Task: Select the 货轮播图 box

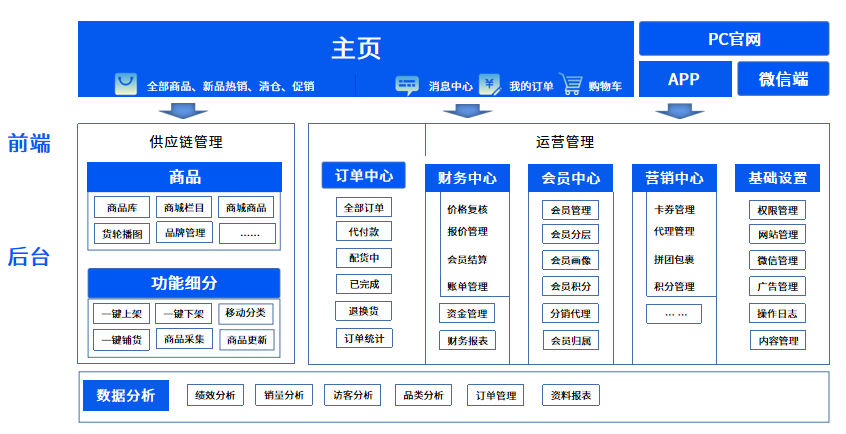Action: 122,234
